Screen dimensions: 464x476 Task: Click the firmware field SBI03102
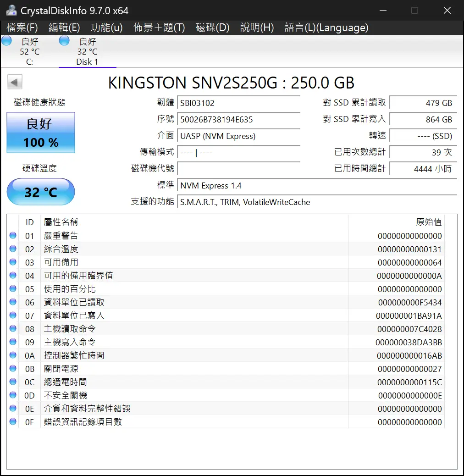[239, 103]
